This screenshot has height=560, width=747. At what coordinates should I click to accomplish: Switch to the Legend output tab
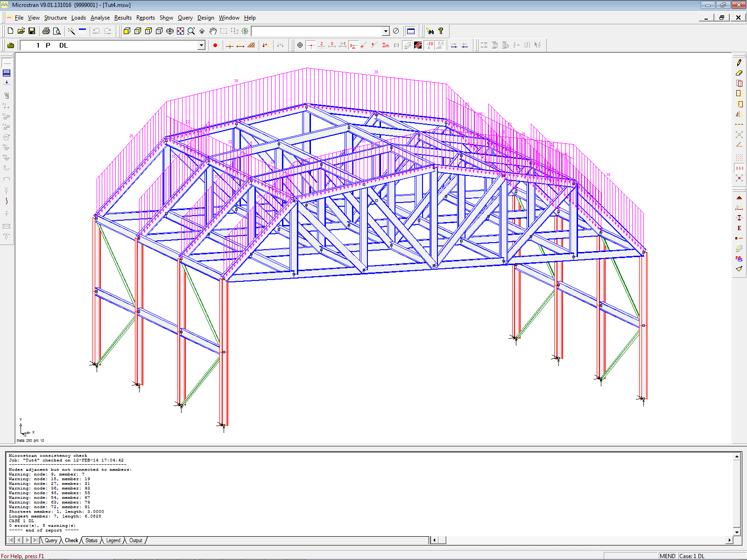113,540
